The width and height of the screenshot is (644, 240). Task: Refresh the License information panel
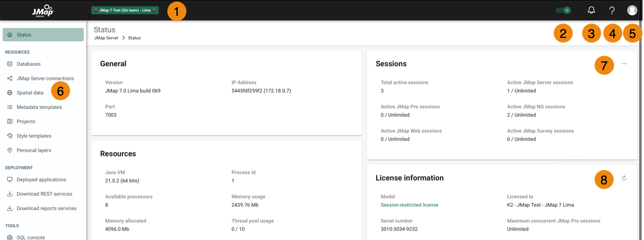click(x=624, y=178)
